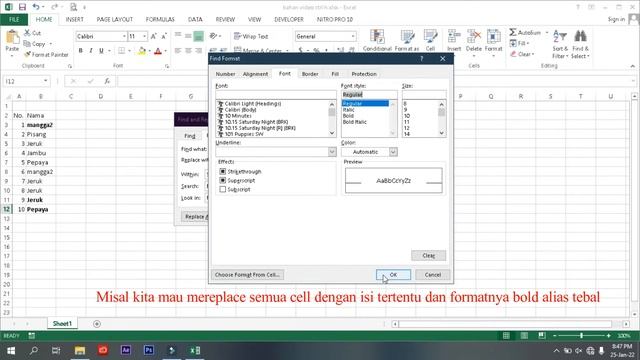Click Find & Select binoculars icon
Image resolution: width=640 pixels, height=360 pixels.
pyautogui.click(x=580, y=36)
